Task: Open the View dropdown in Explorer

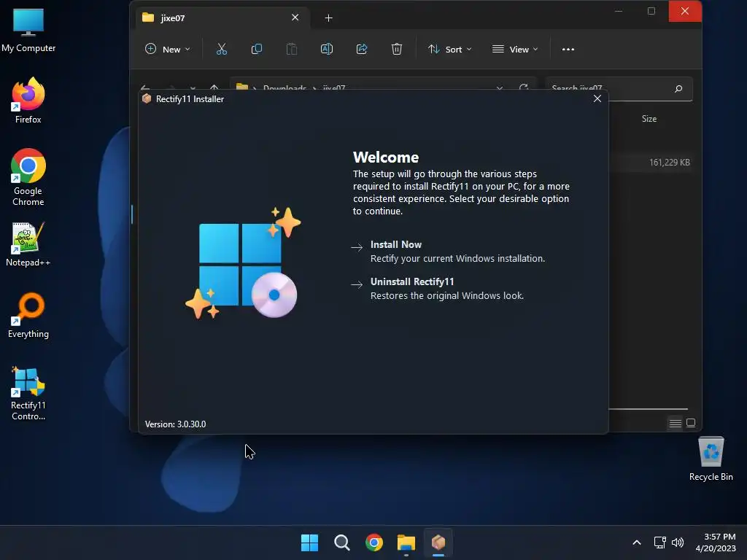Action: tap(515, 49)
